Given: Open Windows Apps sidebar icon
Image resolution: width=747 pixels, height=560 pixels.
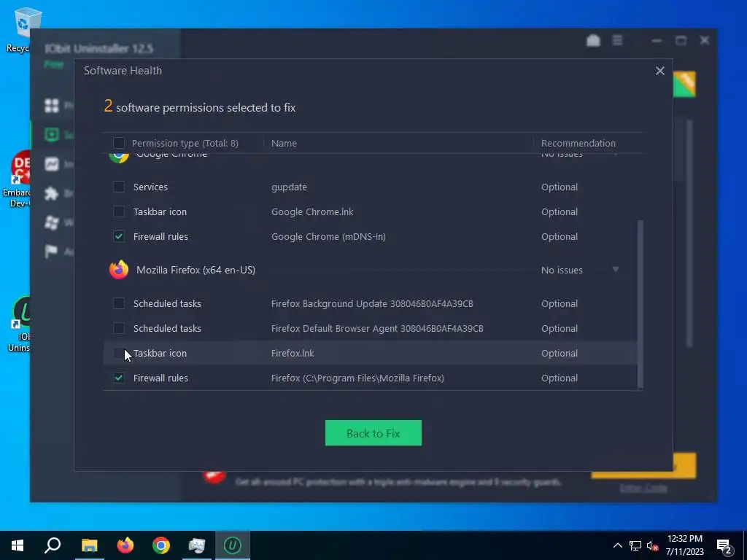Looking at the screenshot, I should point(52,222).
